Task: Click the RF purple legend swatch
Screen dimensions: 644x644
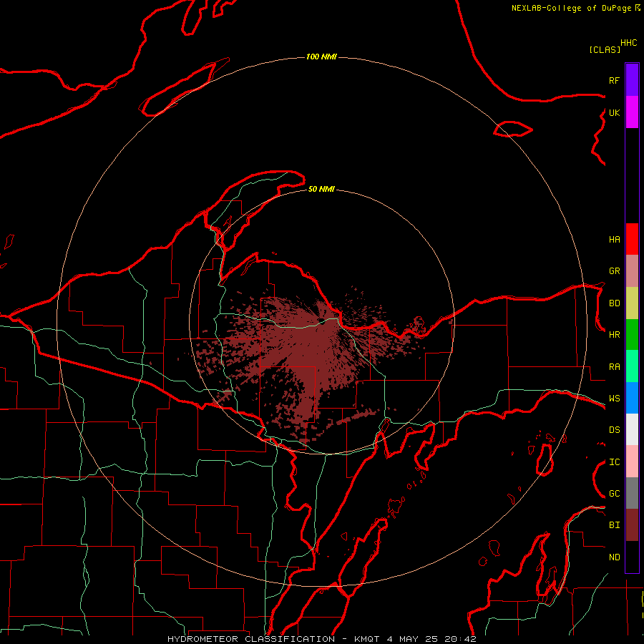Action: coord(632,80)
